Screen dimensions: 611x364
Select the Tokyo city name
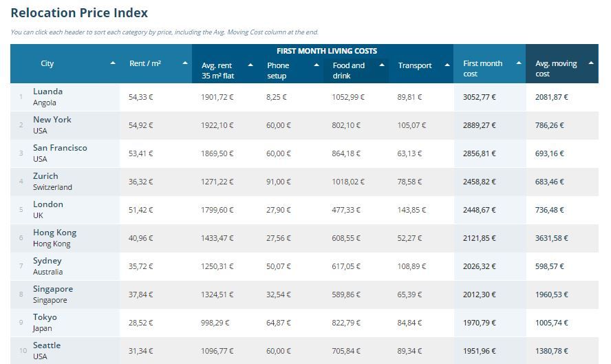coord(45,317)
